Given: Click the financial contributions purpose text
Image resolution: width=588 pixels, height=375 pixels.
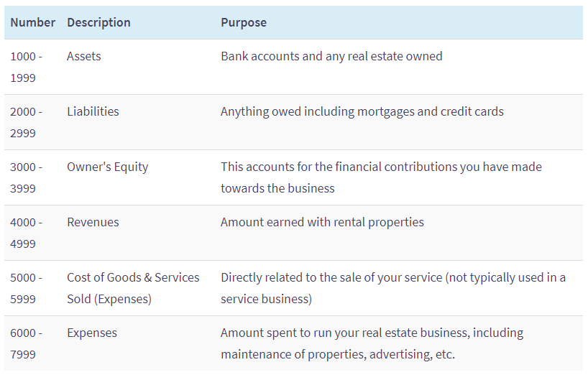Looking at the screenshot, I should tap(381, 177).
